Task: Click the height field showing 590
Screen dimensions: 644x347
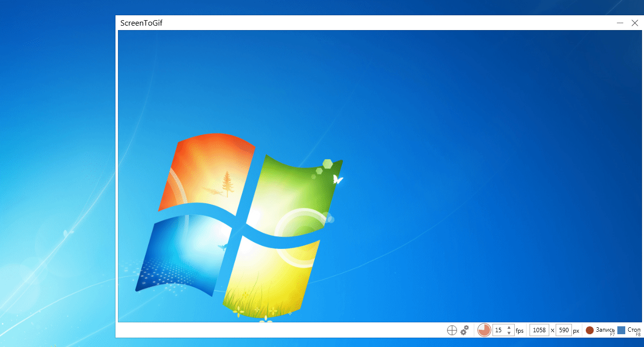Action: tap(564, 330)
